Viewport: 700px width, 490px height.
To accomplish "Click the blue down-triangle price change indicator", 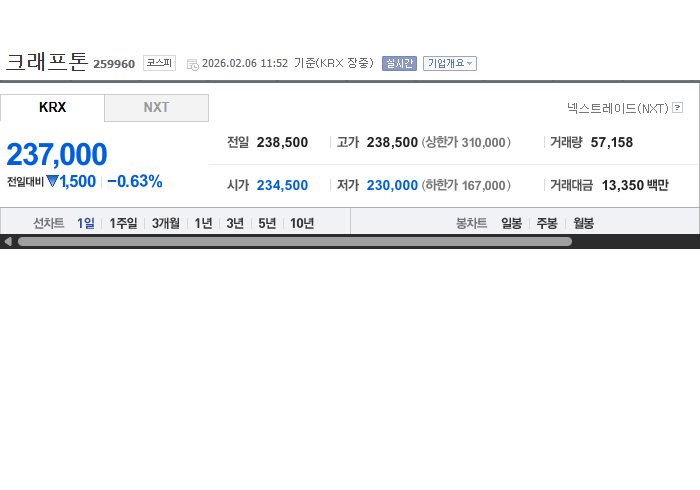I will pos(52,181).
